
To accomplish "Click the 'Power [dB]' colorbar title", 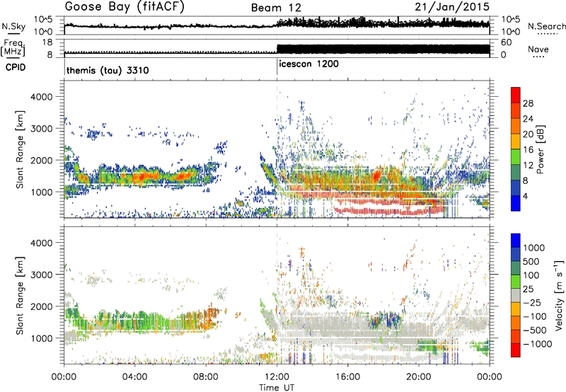I will pos(541,149).
